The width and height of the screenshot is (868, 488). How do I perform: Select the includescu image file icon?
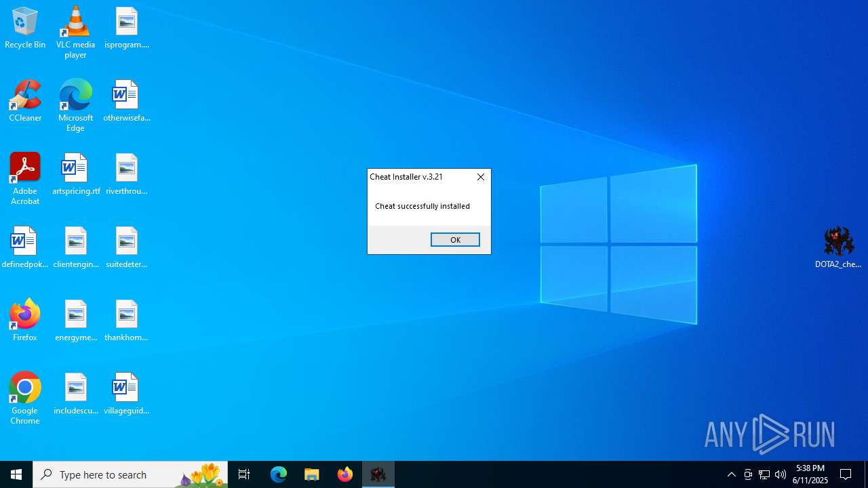click(75, 394)
